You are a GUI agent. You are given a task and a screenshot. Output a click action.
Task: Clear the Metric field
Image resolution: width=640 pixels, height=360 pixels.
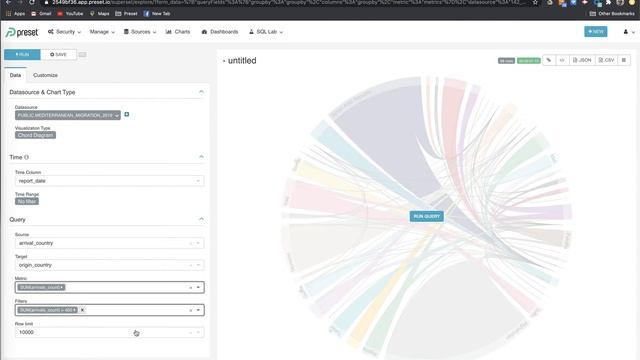coord(191,288)
